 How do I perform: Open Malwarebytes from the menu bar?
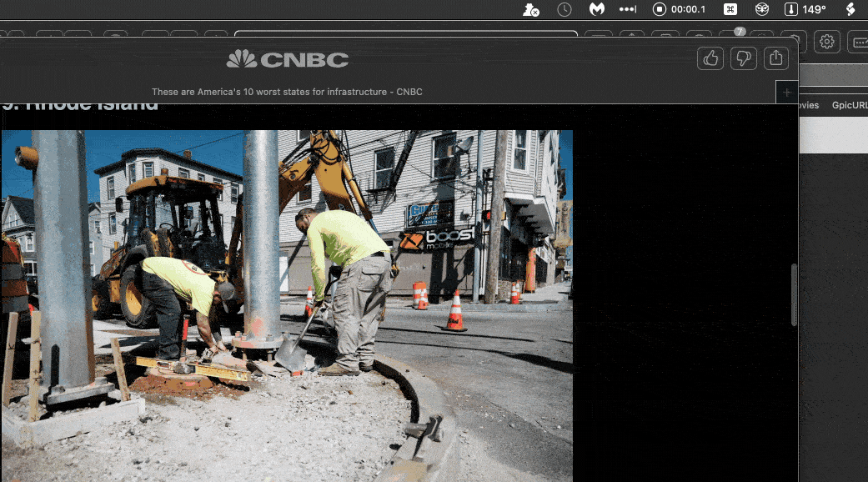(x=595, y=9)
